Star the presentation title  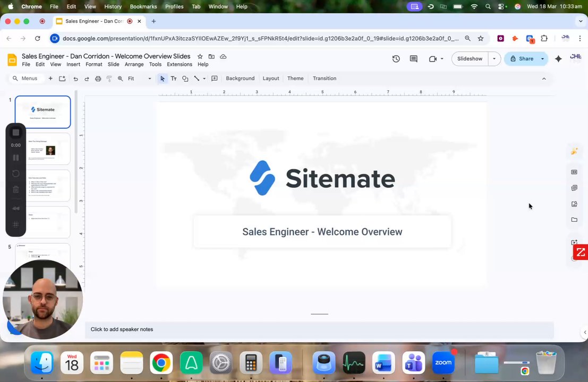[x=200, y=57]
